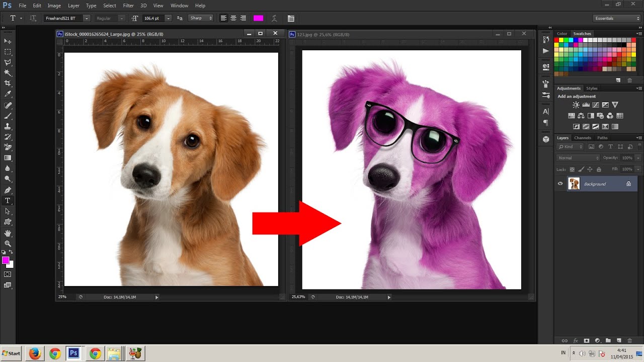This screenshot has width=644, height=362.
Task: Switch to the Channels tab
Action: pos(583,138)
